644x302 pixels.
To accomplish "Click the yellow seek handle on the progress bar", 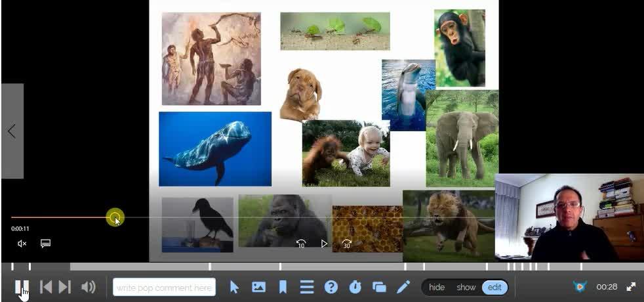I will 115,217.
